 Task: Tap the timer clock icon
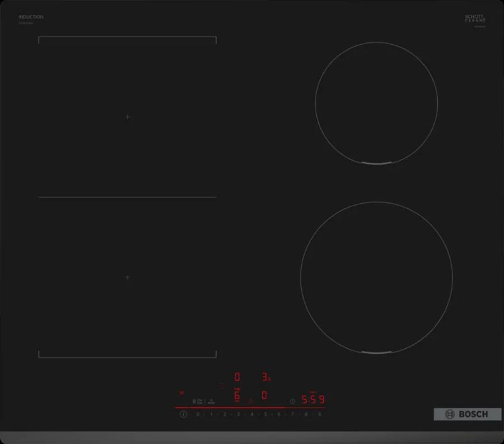pos(292,401)
